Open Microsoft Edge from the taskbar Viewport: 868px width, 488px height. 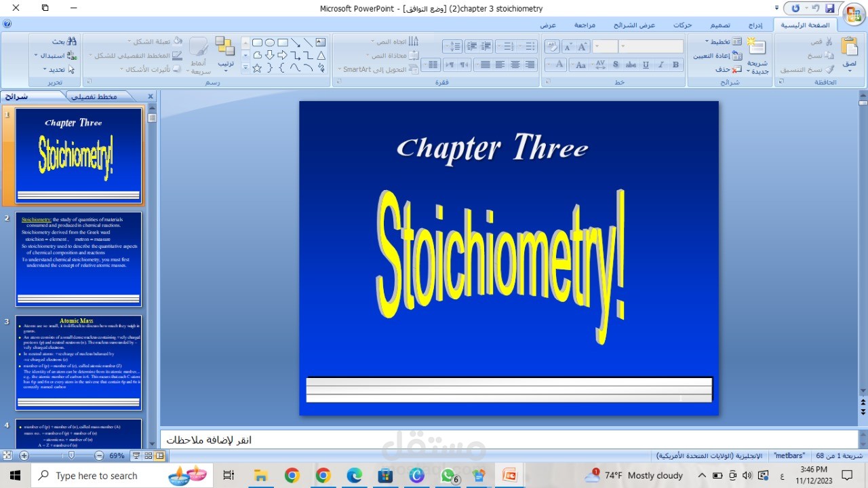tap(355, 475)
